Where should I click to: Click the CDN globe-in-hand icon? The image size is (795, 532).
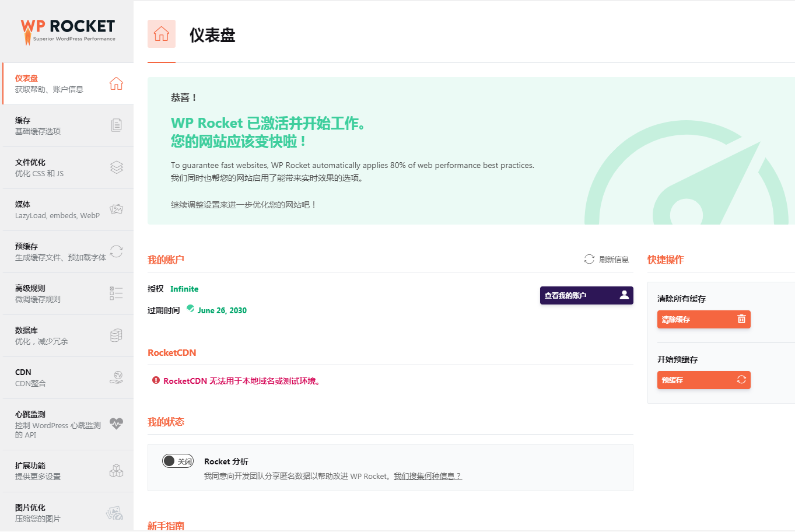[x=116, y=377]
